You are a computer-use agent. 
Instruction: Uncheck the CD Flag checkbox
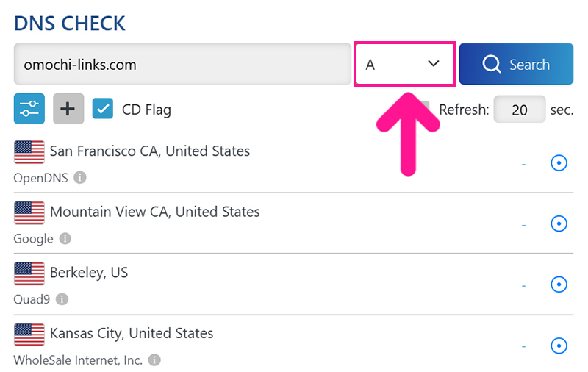click(x=103, y=109)
